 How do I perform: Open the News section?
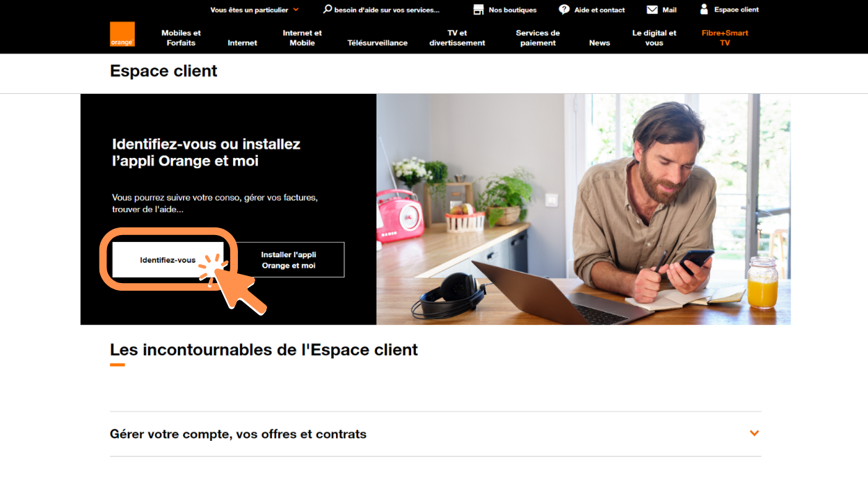click(x=599, y=42)
